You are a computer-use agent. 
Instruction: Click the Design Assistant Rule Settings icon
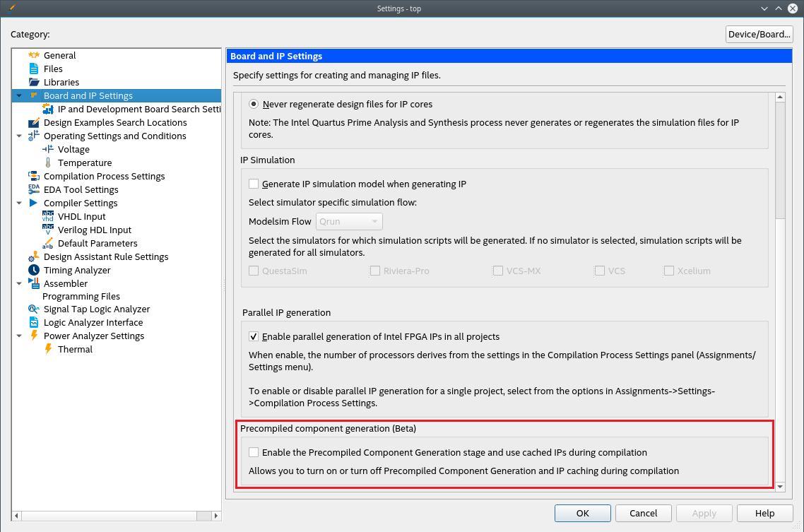click(34, 256)
